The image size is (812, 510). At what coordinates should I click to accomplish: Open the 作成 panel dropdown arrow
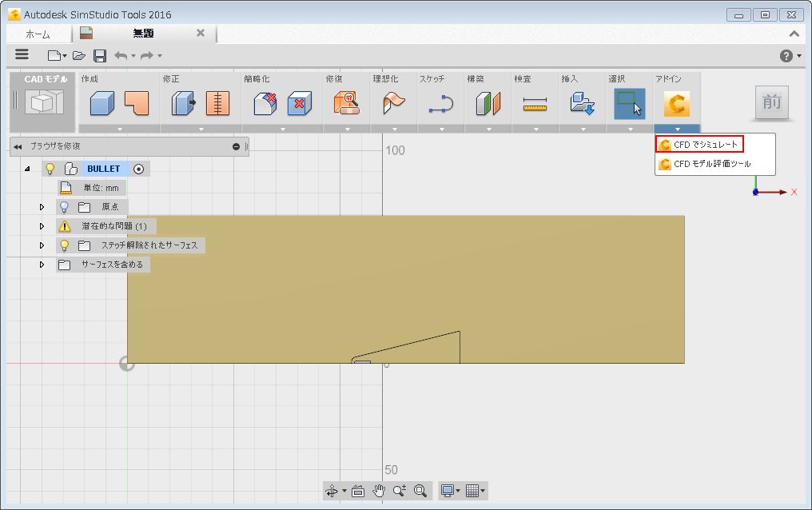(120, 129)
